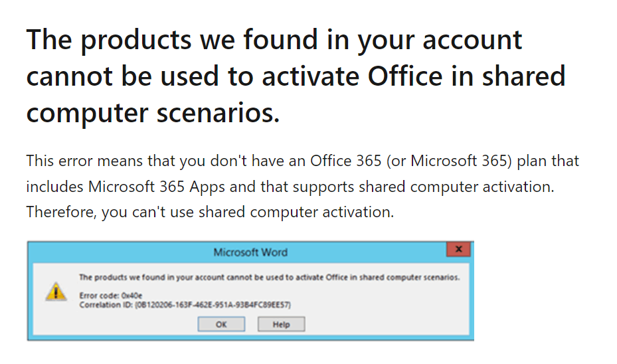The image size is (617, 364).
Task: Click the Help button in the dialog
Action: click(x=281, y=324)
